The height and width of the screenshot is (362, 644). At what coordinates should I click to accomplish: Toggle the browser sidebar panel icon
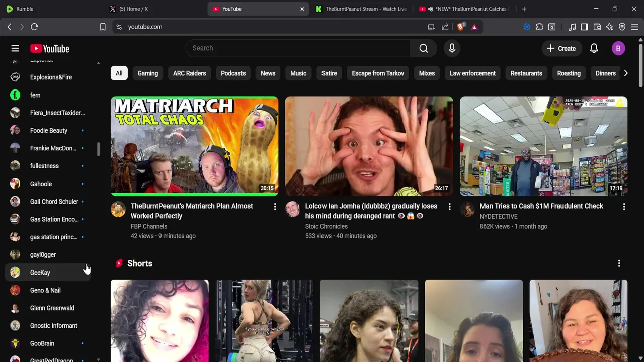tap(584, 27)
